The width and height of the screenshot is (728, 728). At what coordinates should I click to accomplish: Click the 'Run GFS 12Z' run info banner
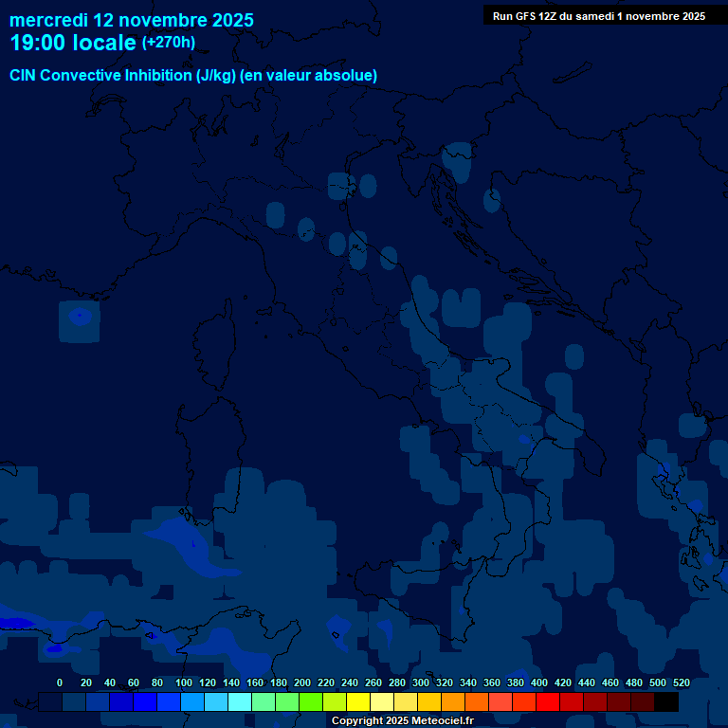[x=598, y=16]
